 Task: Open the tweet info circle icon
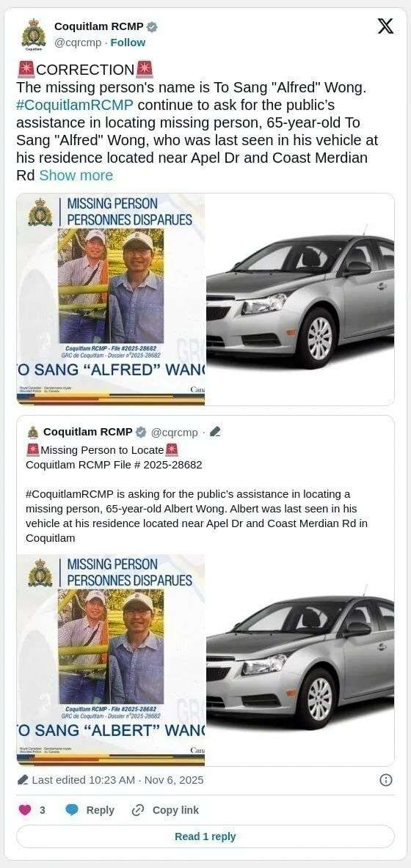(386, 780)
